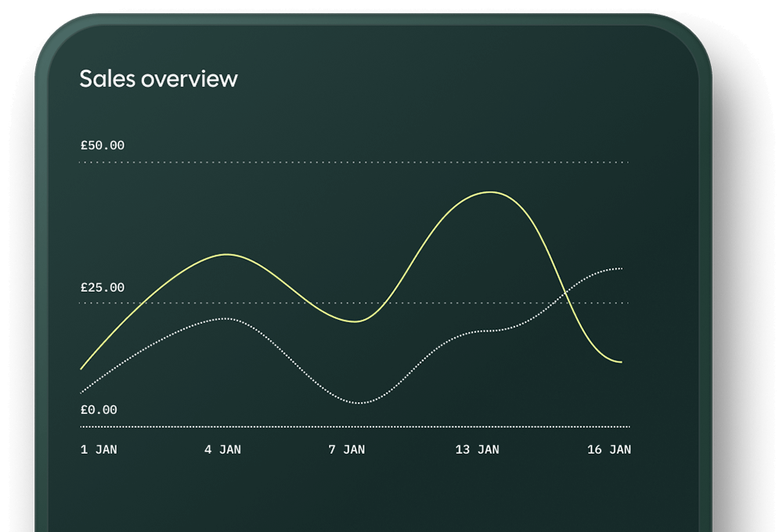Select the white dotted curve's left starting point
Image resolution: width=783 pixels, height=532 pixels.
(x=81, y=393)
